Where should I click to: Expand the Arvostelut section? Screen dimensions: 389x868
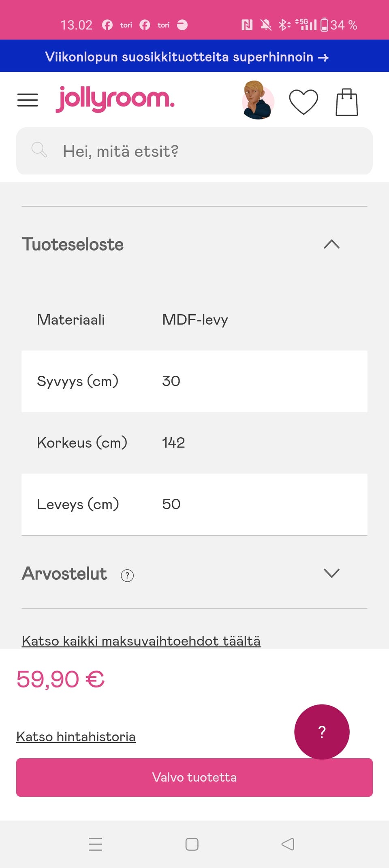[331, 573]
